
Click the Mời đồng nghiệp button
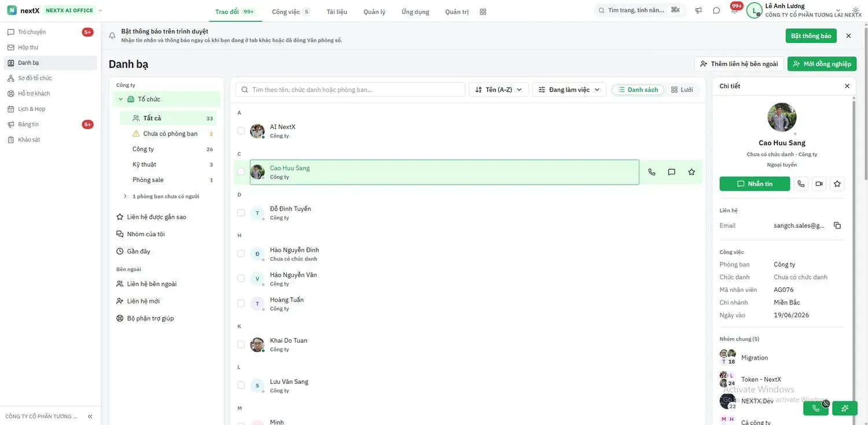point(822,64)
